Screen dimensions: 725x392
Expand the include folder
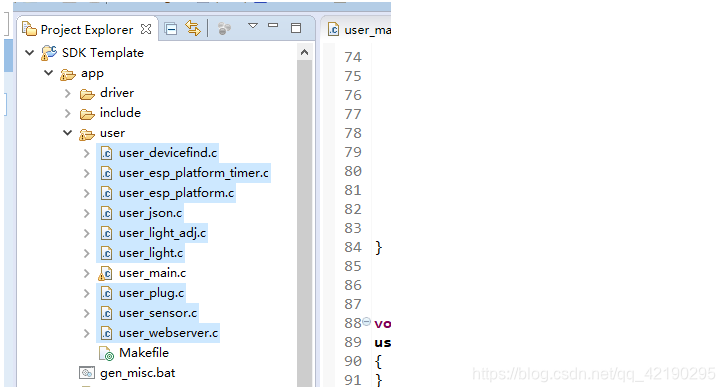(68, 113)
